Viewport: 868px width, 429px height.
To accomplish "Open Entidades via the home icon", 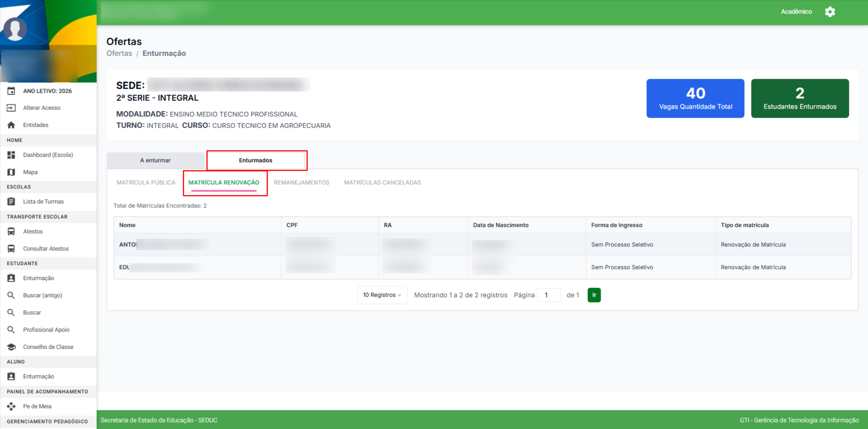I will [x=11, y=125].
